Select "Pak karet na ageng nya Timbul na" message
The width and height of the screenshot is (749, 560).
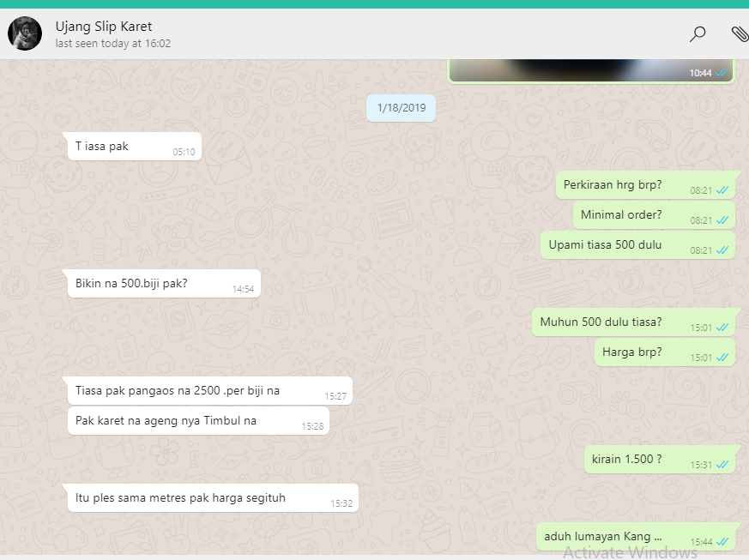click(x=166, y=421)
